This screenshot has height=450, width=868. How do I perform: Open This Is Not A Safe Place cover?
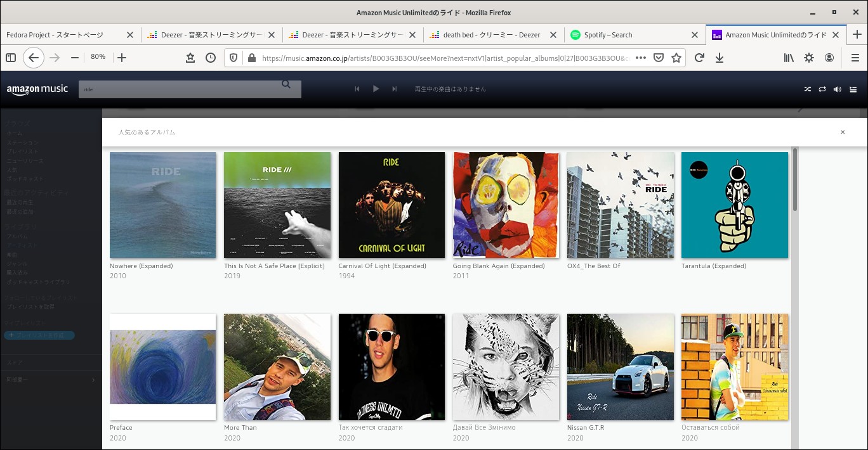tap(277, 205)
